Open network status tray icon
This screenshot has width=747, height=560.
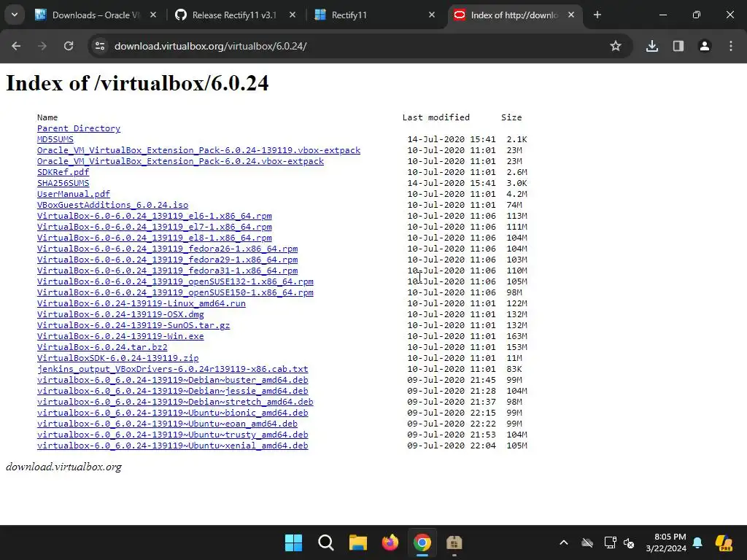[610, 542]
